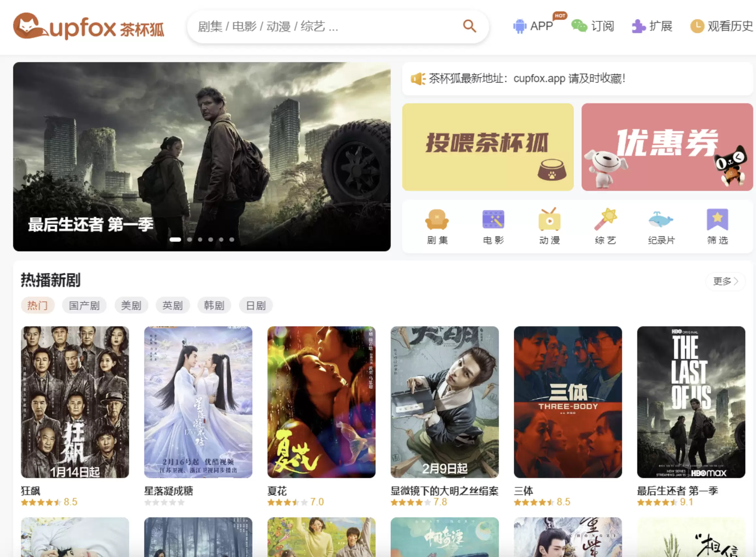Click the 显微镜下的大明之丝绢案 title text
The height and width of the screenshot is (557, 756).
pyautogui.click(x=444, y=491)
